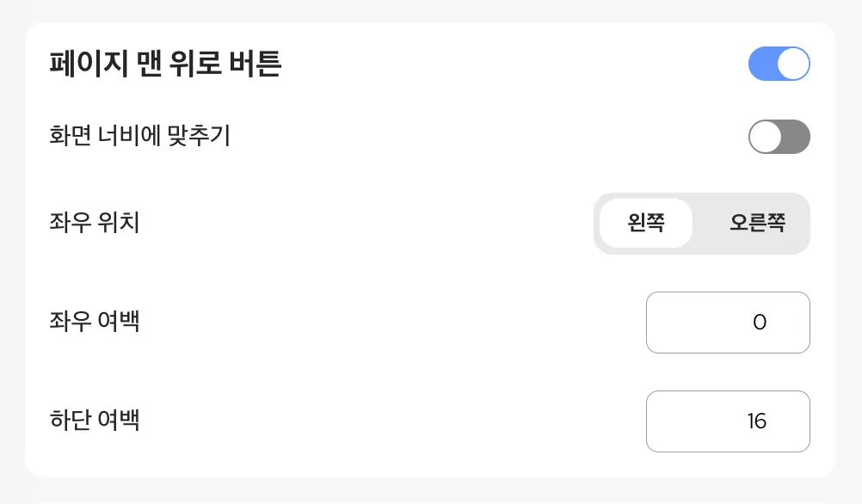862x504 pixels.
Task: Edit the bottom margin value box
Action: 728,421
